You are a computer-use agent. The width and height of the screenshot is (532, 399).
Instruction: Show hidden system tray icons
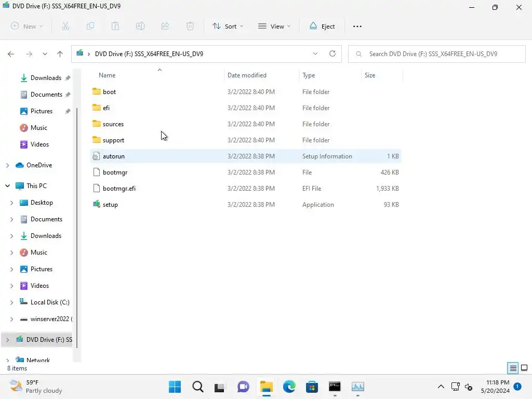point(441,387)
